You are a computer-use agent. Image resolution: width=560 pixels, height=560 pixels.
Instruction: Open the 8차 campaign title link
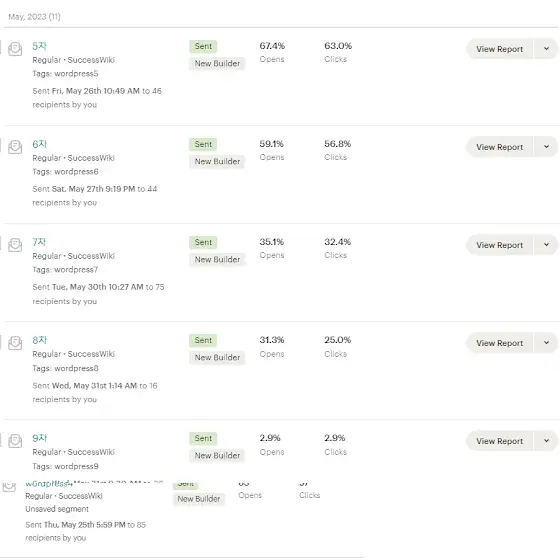tap(39, 340)
